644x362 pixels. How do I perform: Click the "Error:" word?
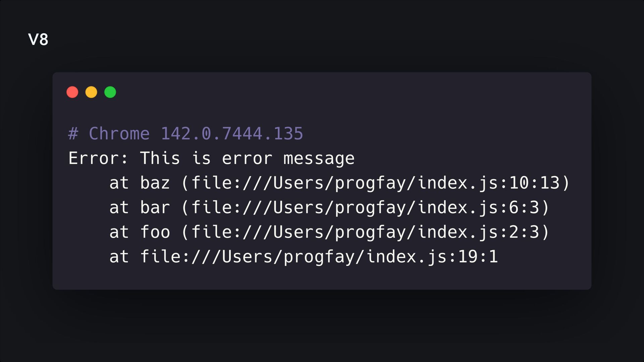[98, 158]
